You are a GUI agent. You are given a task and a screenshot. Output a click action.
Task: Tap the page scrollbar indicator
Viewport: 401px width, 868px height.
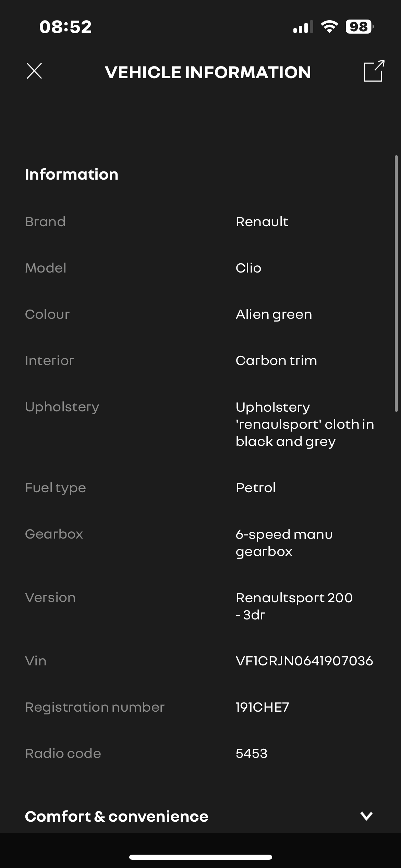396,283
